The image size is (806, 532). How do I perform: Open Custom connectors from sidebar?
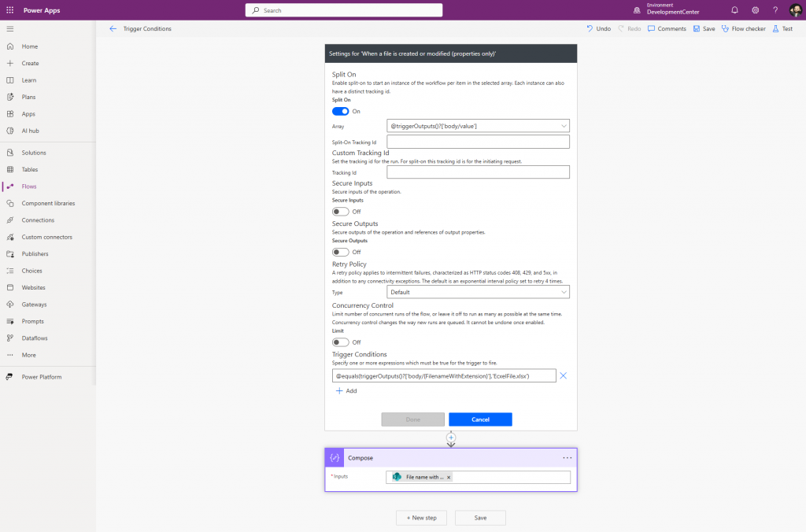[46, 237]
